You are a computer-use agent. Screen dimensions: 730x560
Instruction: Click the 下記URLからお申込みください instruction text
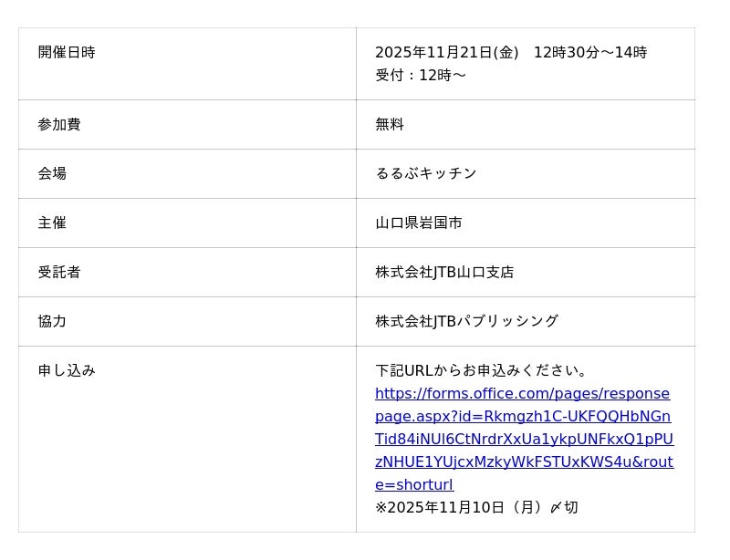[x=483, y=370]
